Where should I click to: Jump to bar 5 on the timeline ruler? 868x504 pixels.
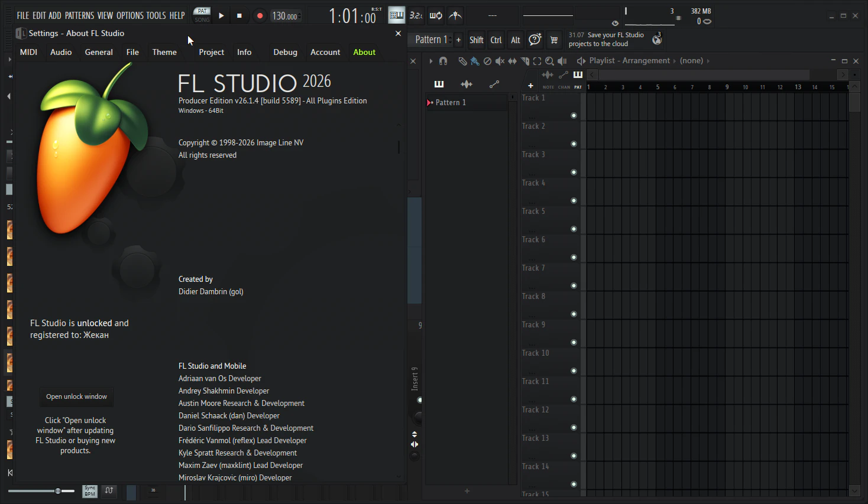point(658,87)
